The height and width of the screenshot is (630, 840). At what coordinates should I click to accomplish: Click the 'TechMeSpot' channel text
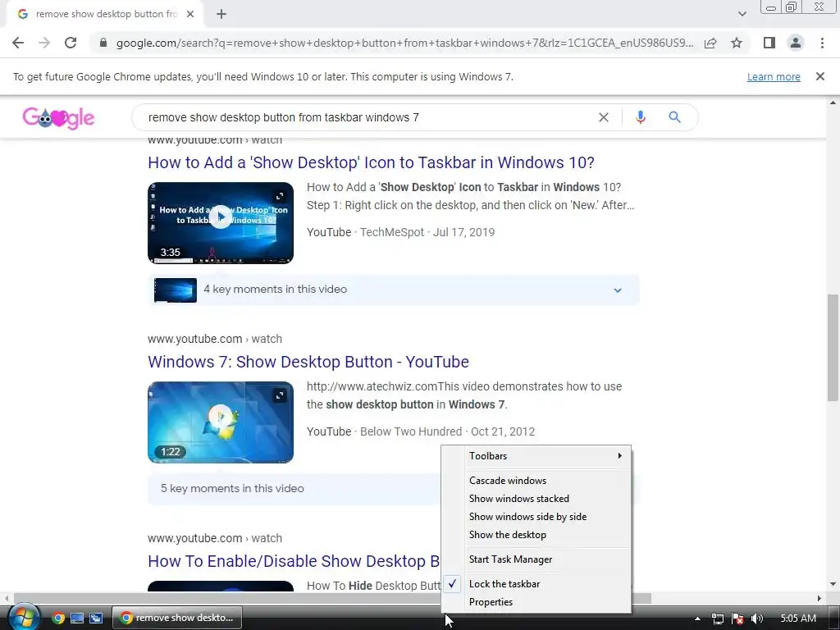coord(391,232)
